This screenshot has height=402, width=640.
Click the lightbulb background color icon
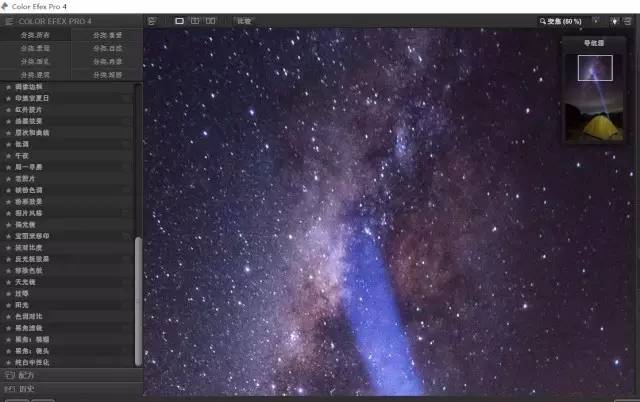point(614,21)
